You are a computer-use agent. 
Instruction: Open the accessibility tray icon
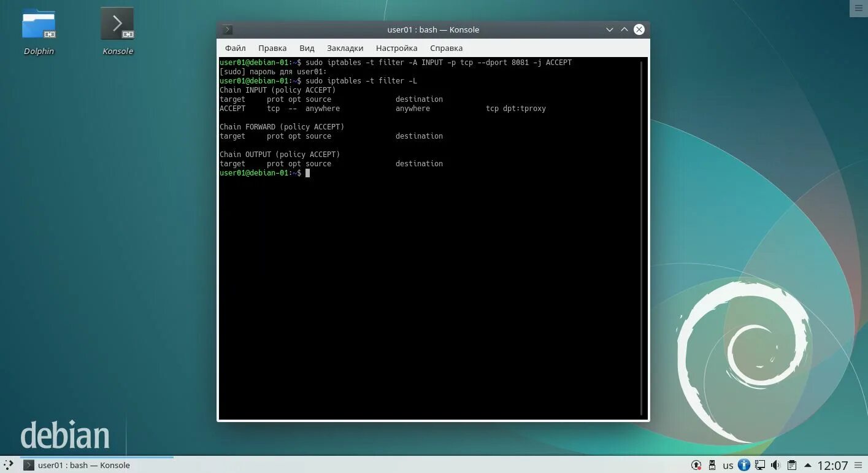pos(744,465)
